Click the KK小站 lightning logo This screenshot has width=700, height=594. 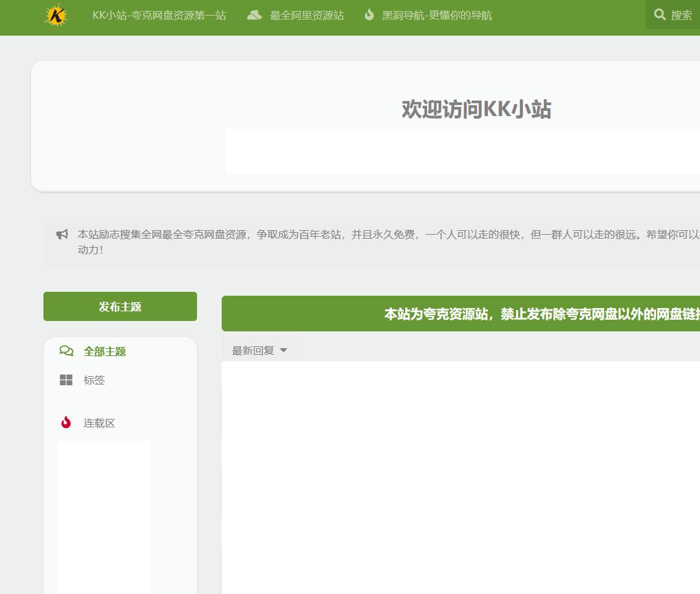point(56,16)
